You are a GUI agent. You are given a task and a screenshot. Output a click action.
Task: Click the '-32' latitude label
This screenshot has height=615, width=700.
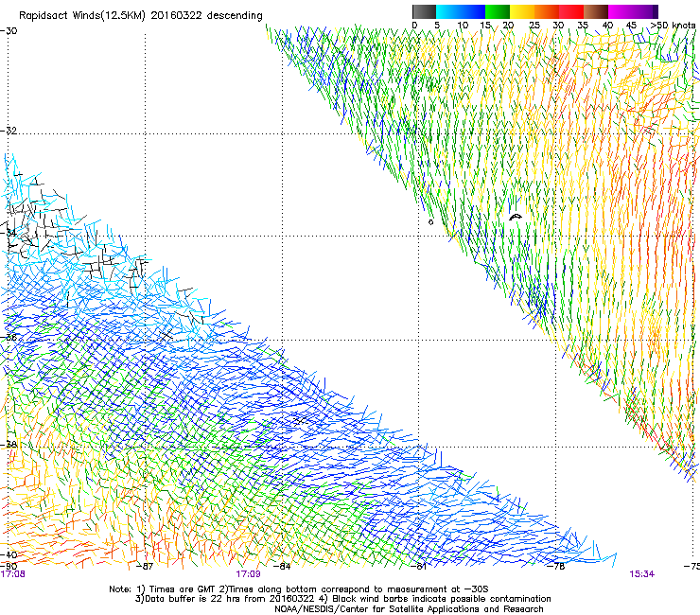(x=9, y=131)
